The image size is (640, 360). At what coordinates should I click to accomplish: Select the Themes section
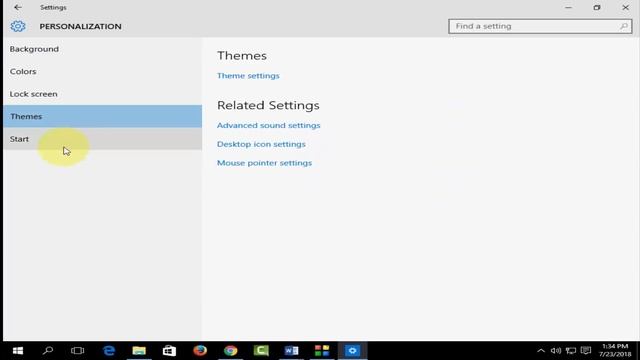tap(102, 116)
